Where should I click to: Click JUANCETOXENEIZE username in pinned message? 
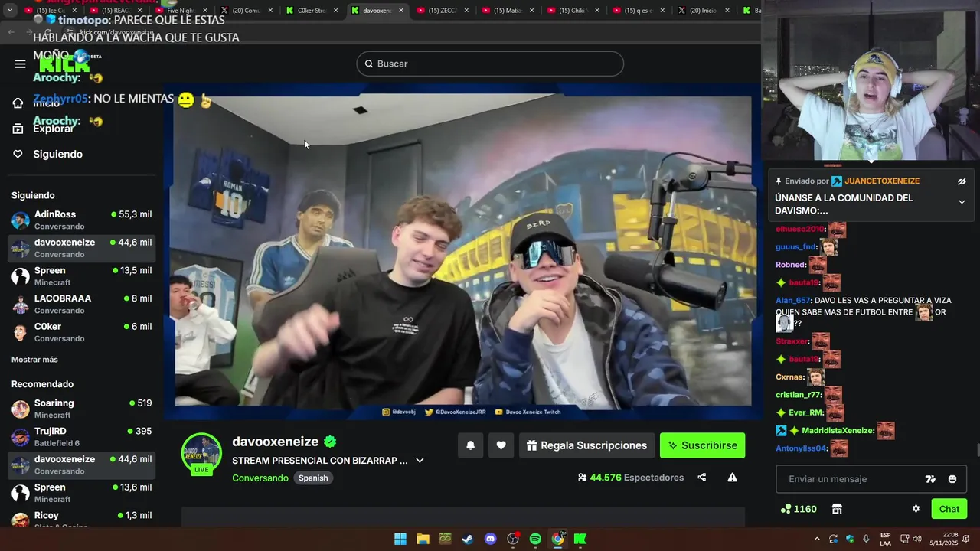tap(882, 181)
